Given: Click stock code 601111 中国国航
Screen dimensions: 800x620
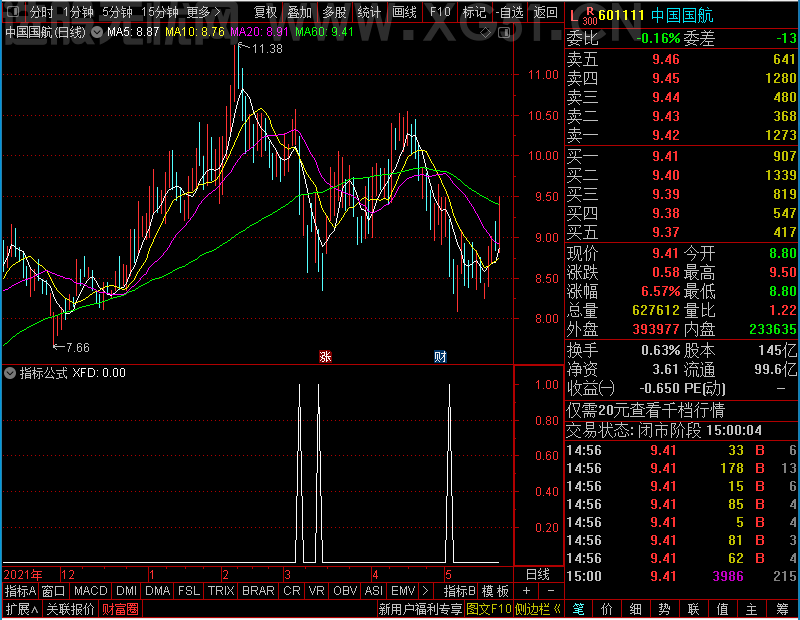Looking at the screenshot, I should [x=656, y=15].
